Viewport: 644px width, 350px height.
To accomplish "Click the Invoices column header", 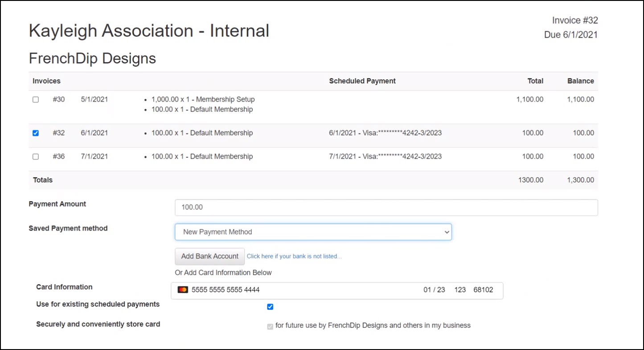I will (x=46, y=81).
